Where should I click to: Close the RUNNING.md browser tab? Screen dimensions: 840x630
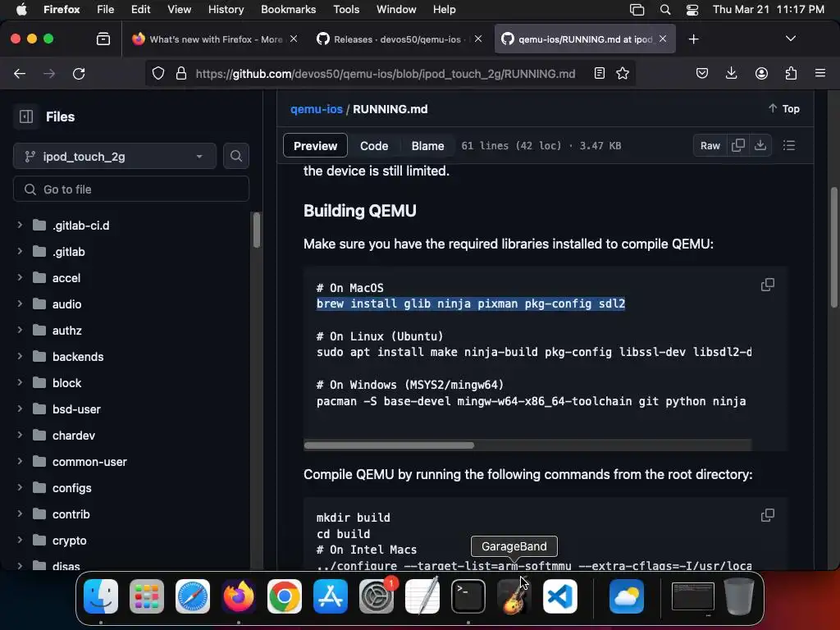point(663,39)
